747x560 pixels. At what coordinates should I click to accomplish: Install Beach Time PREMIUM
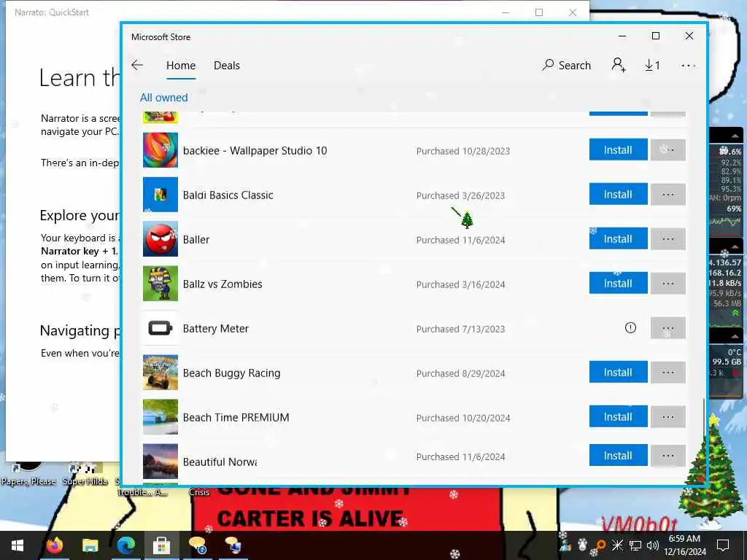[x=618, y=416]
